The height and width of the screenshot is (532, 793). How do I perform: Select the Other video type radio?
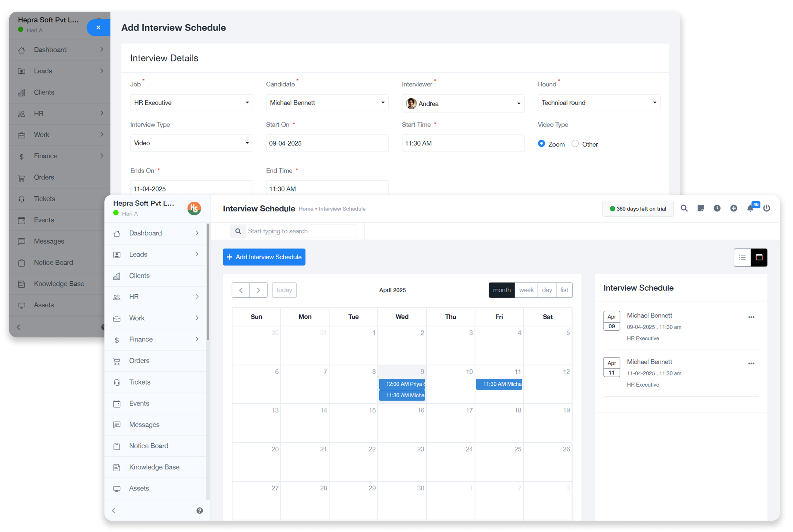point(575,143)
